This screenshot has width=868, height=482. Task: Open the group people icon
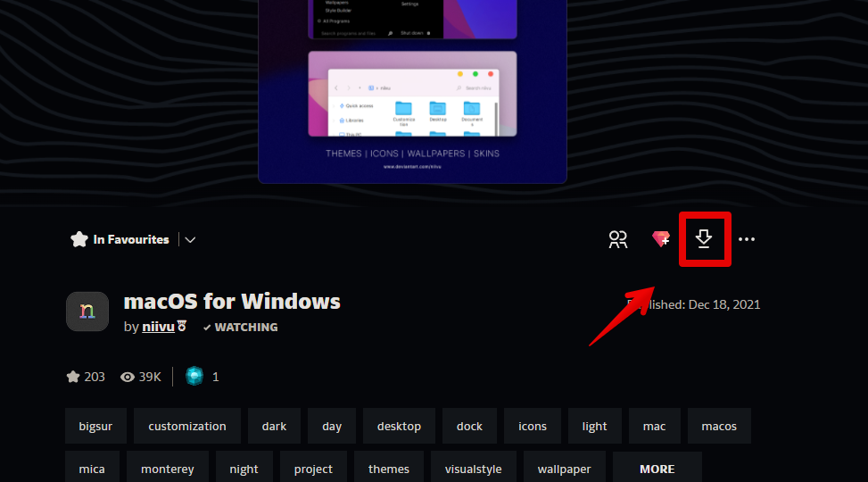tap(618, 239)
